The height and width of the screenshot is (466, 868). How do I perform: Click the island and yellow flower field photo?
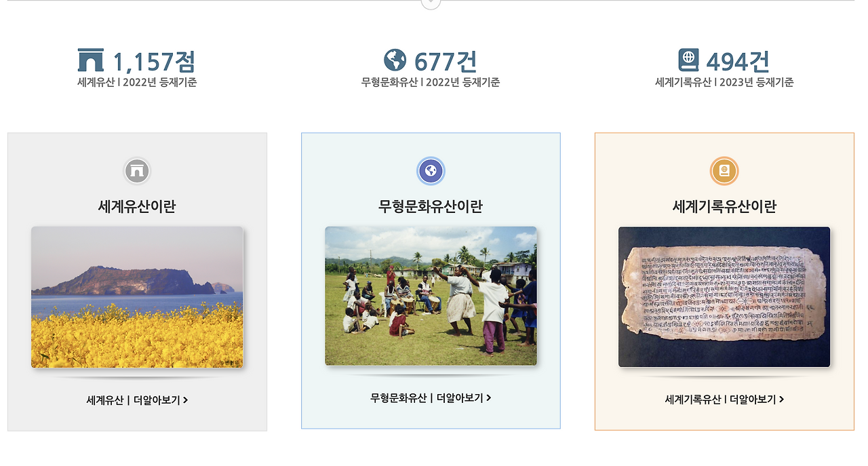point(137,297)
